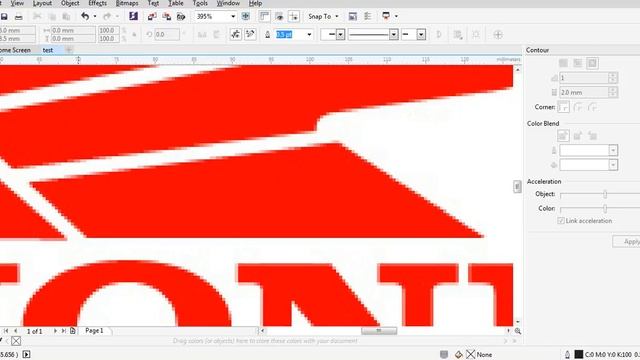Go to the next page arrow
The image size is (640, 360).
(x=55, y=331)
